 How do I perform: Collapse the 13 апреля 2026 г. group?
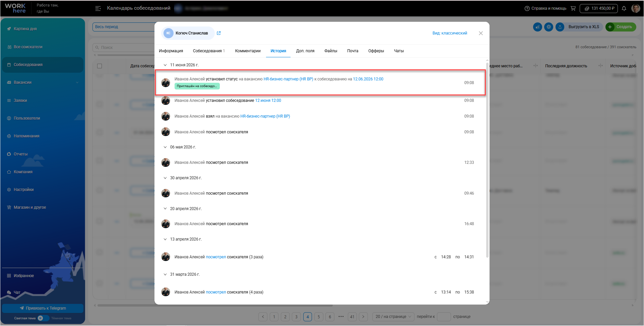click(x=165, y=239)
